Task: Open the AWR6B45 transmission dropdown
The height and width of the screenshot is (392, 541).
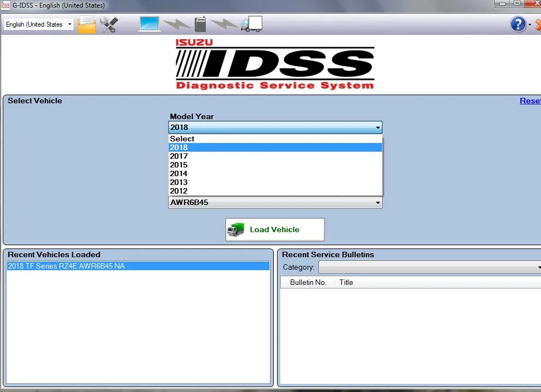Action: (x=275, y=202)
